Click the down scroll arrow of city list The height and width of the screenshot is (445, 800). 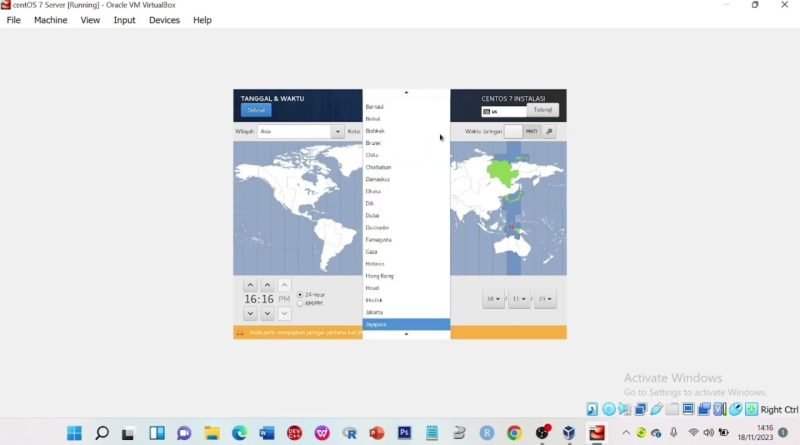pyautogui.click(x=406, y=334)
